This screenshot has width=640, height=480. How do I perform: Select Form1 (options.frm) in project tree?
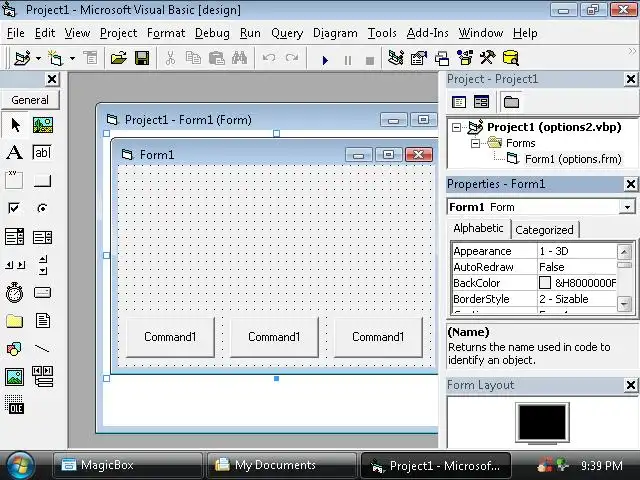573,159
